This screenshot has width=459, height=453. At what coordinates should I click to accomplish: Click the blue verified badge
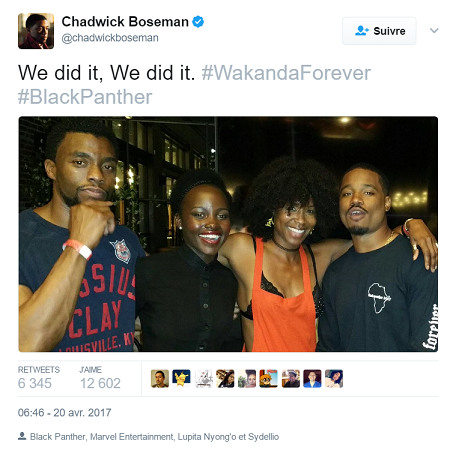[x=198, y=22]
